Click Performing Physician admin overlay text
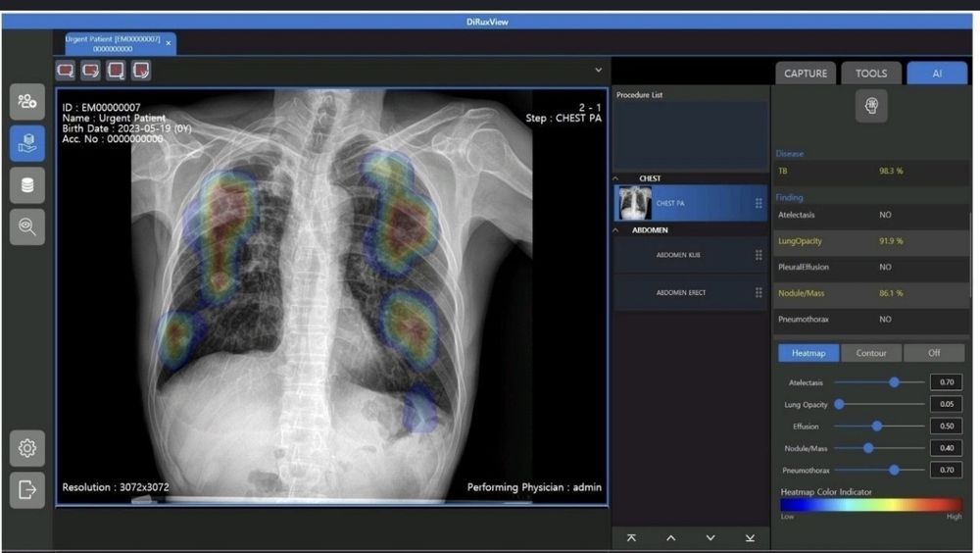This screenshot has width=980, height=553. pos(534,487)
